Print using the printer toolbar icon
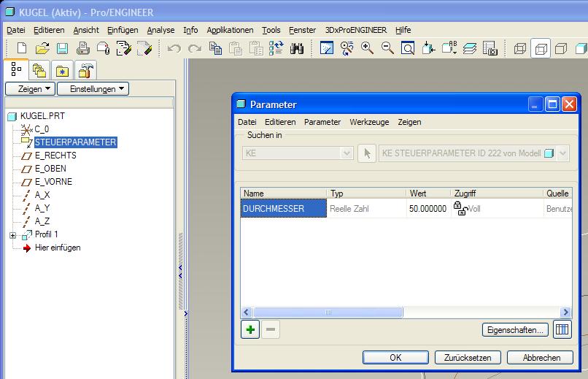 click(x=83, y=48)
